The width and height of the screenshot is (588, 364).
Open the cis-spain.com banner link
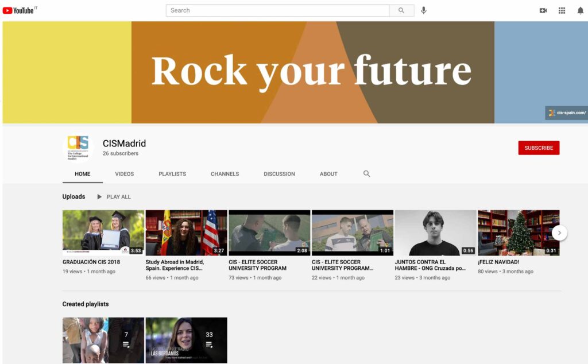tap(566, 113)
